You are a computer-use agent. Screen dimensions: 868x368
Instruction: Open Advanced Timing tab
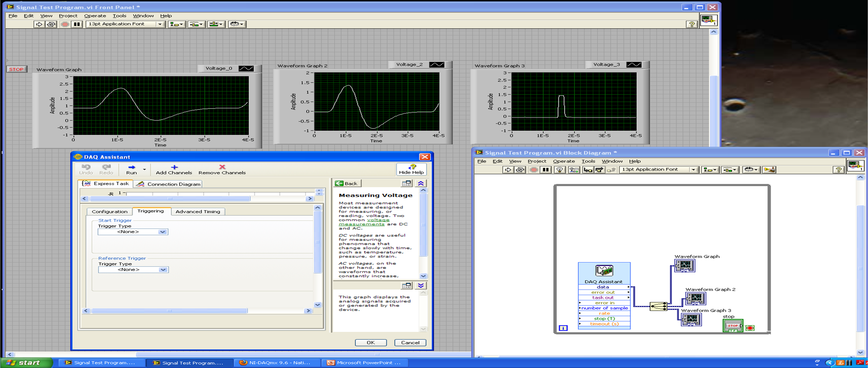198,211
